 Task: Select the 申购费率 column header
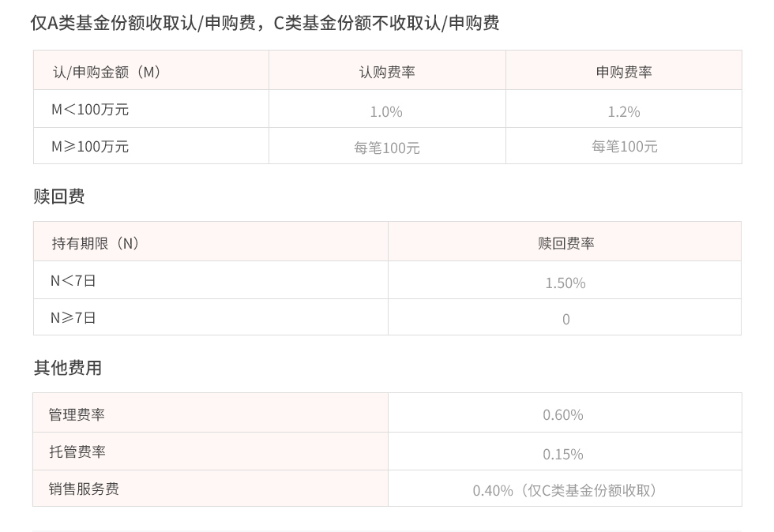624,72
